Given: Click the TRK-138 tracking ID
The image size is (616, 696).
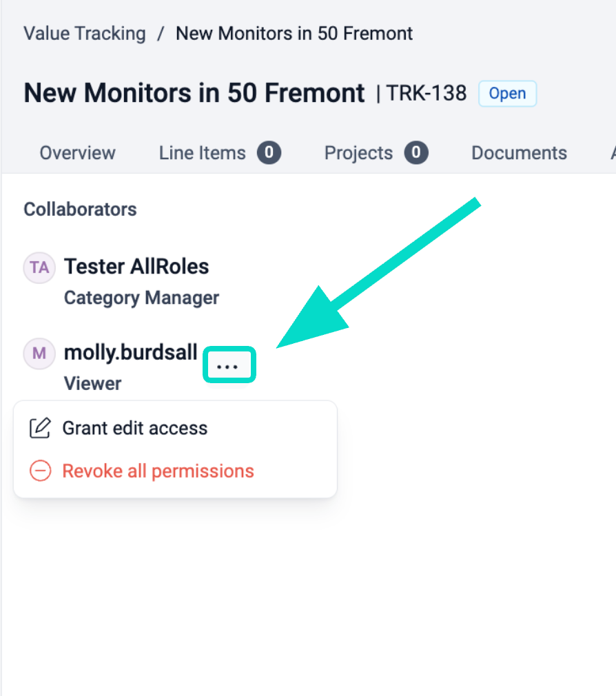Looking at the screenshot, I should click(x=427, y=93).
